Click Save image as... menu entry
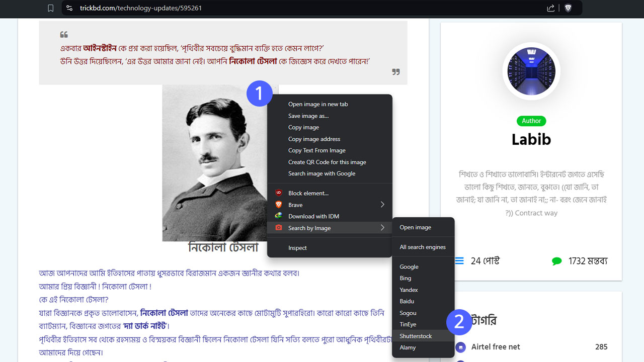The image size is (644, 362). [x=308, y=116]
